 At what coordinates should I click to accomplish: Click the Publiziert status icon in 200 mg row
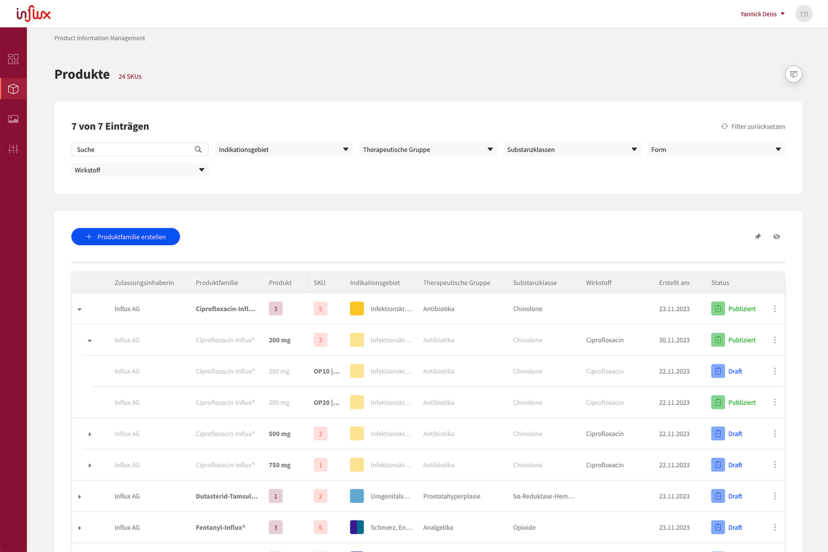point(718,340)
